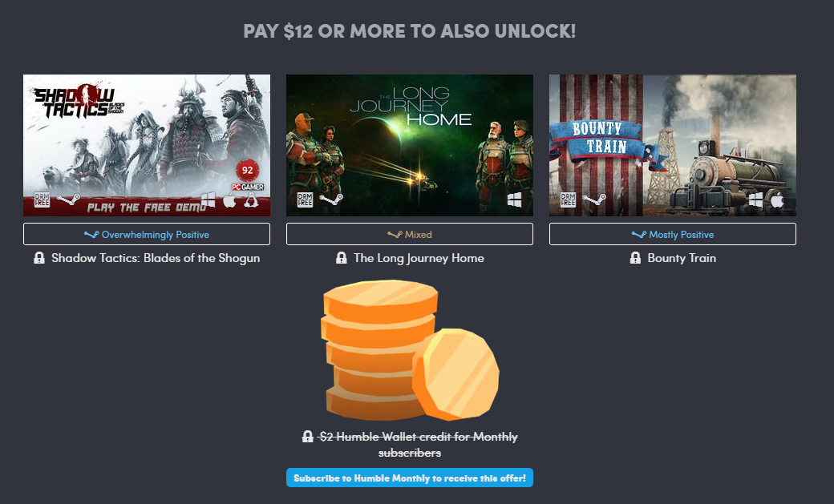Viewport: 834px width, 504px height.
Task: Click the orange coin stack wallet credit image
Action: click(410, 351)
